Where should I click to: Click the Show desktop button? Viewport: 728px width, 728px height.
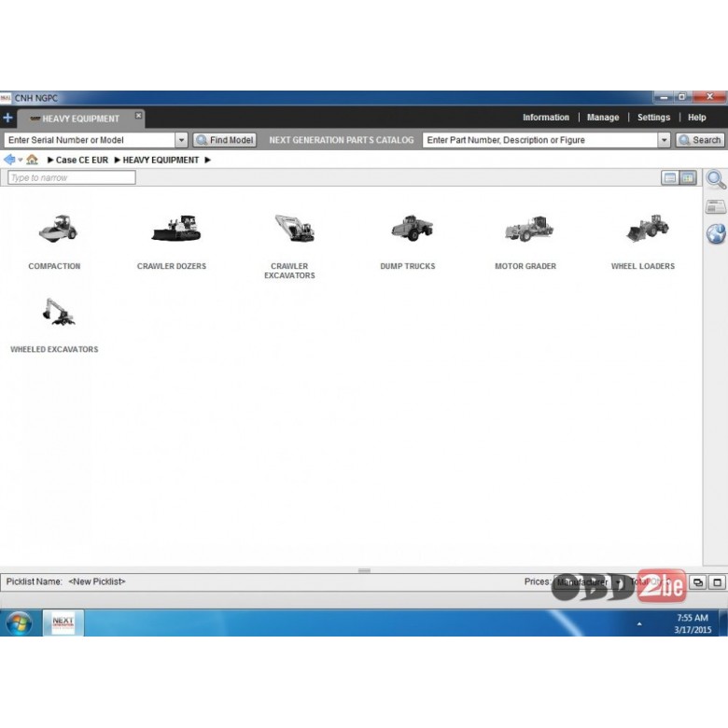(723, 623)
